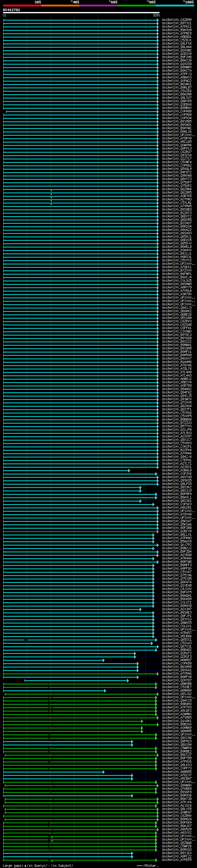This screenshot has width=197, height=868.
Task: Select UniRef100_O23921 hit name
Action: pos(177,467)
